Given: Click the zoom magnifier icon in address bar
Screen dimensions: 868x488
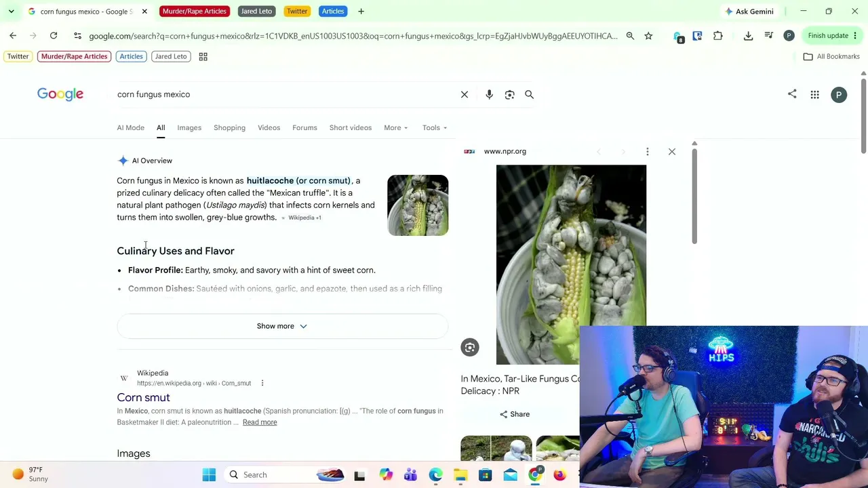Looking at the screenshot, I should (630, 35).
